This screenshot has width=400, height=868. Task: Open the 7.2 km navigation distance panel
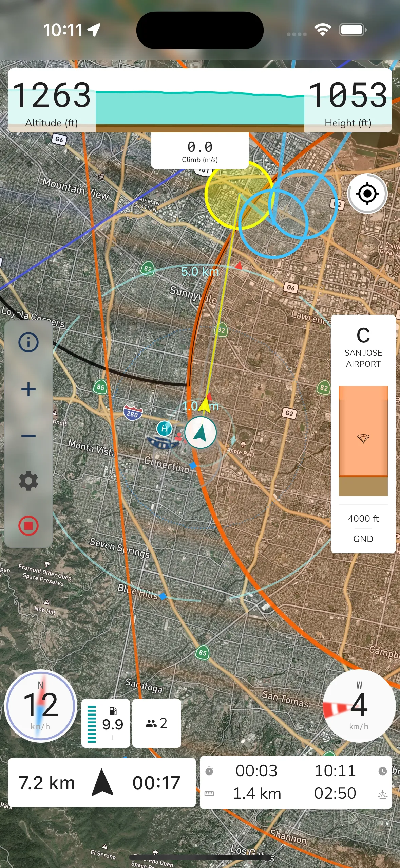coord(102,782)
